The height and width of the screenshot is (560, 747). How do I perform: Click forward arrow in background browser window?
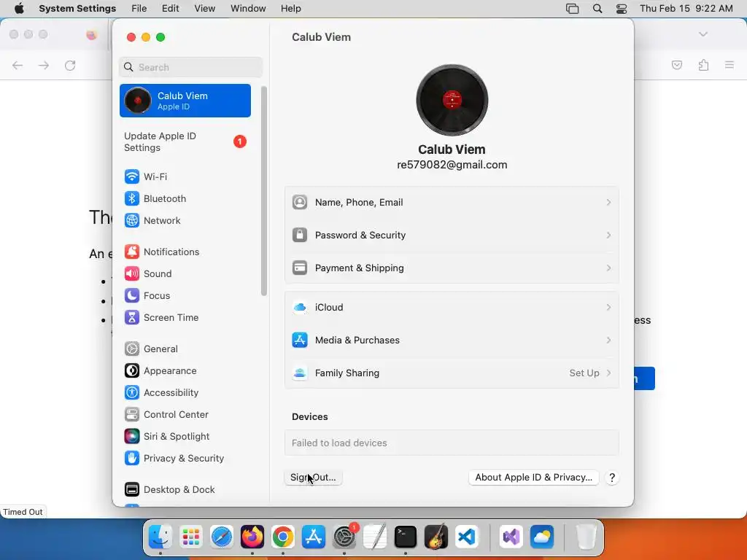pyautogui.click(x=44, y=66)
